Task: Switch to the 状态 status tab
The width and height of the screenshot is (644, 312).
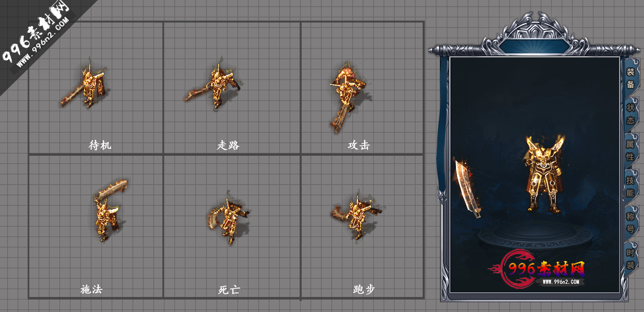Action: point(630,115)
